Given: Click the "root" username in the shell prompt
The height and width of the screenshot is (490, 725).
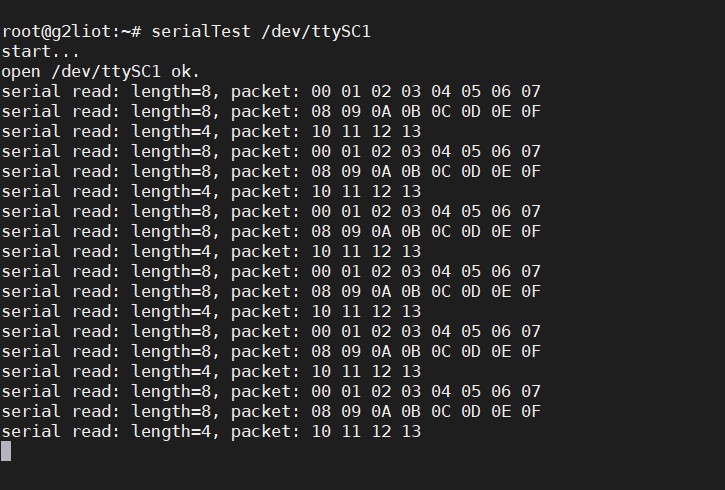Looking at the screenshot, I should pyautogui.click(x=21, y=31).
